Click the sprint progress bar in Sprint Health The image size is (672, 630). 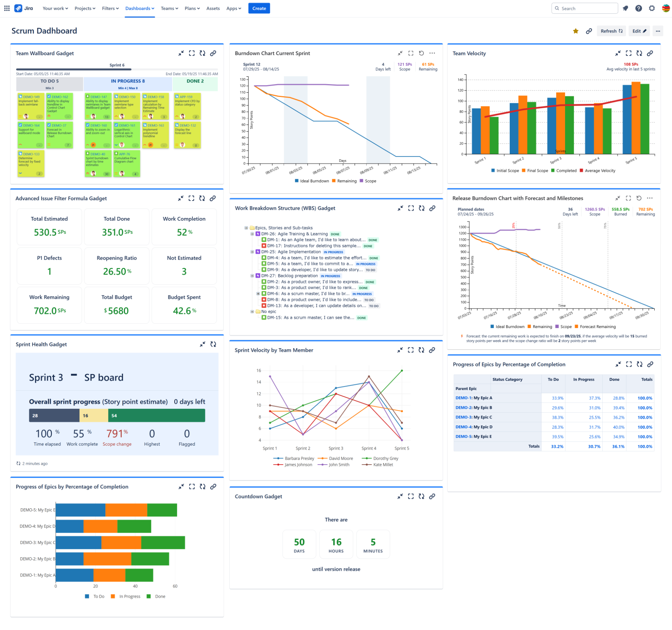[117, 415]
